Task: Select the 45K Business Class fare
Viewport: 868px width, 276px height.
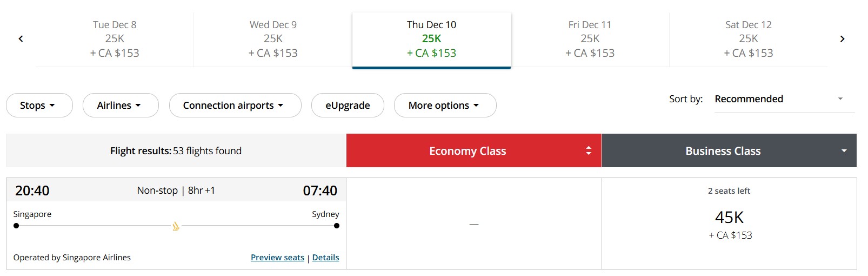Action: [x=729, y=224]
